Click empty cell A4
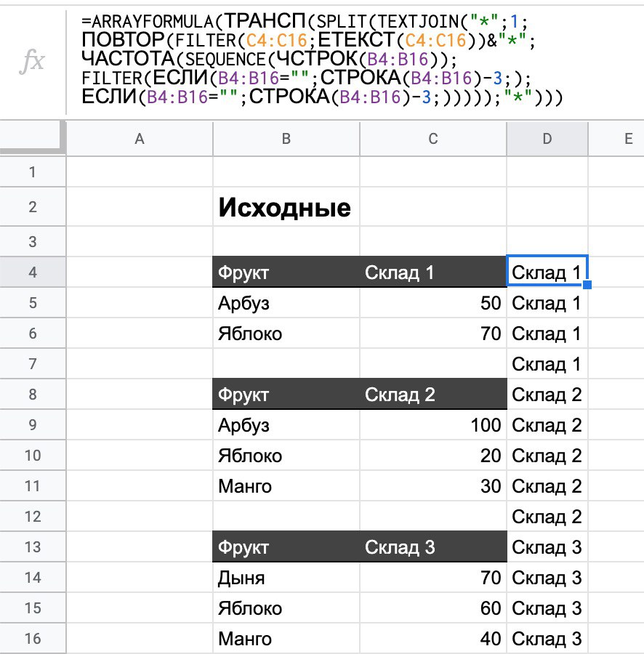The width and height of the screenshot is (644, 654). point(140,272)
